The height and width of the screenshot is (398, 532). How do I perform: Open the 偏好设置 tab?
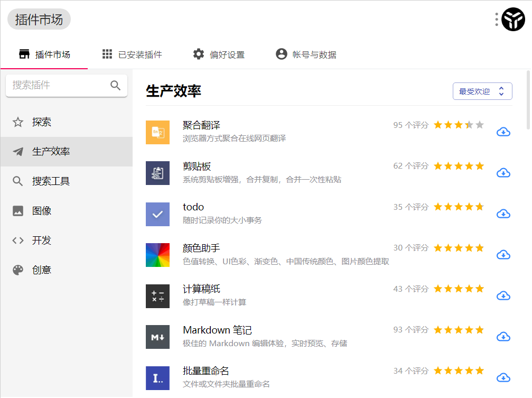(219, 54)
